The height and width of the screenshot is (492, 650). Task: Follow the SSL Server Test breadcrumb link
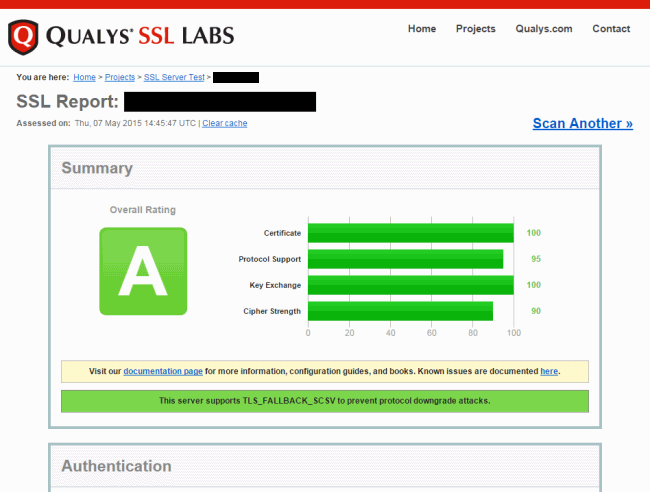174,77
